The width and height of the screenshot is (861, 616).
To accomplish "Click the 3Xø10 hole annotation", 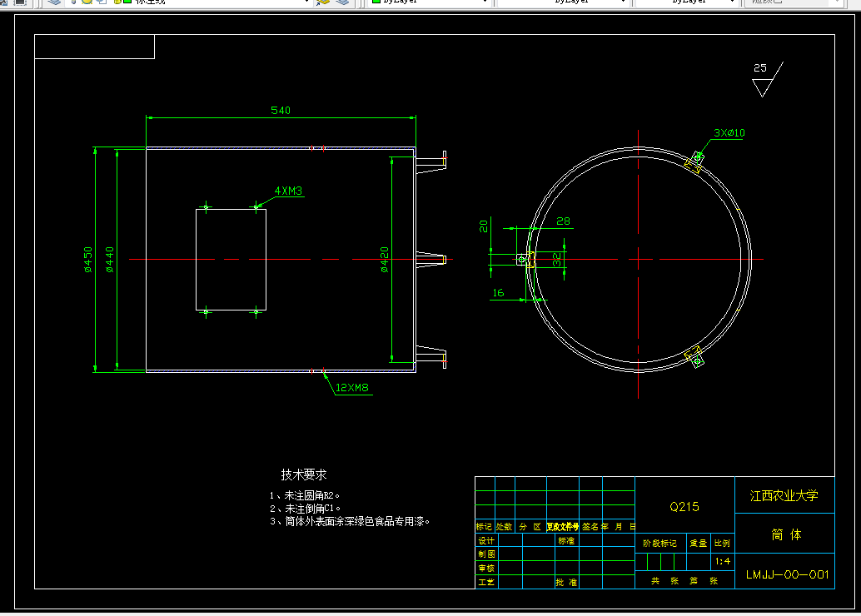I will [729, 133].
